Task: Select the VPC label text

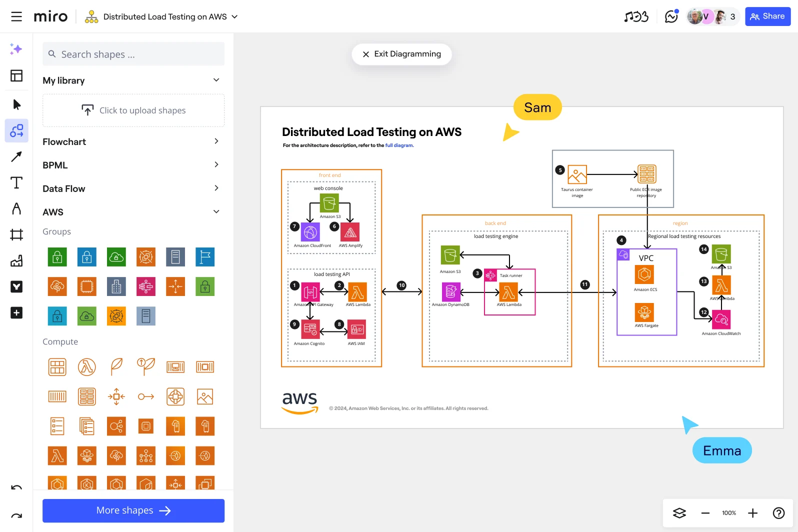Action: pyautogui.click(x=646, y=258)
